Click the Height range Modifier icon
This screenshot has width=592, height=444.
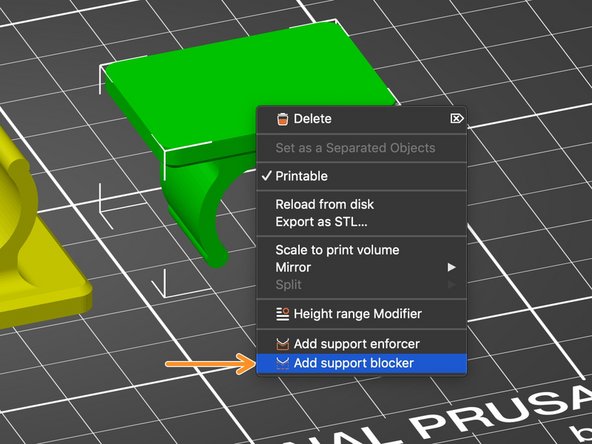(x=282, y=314)
